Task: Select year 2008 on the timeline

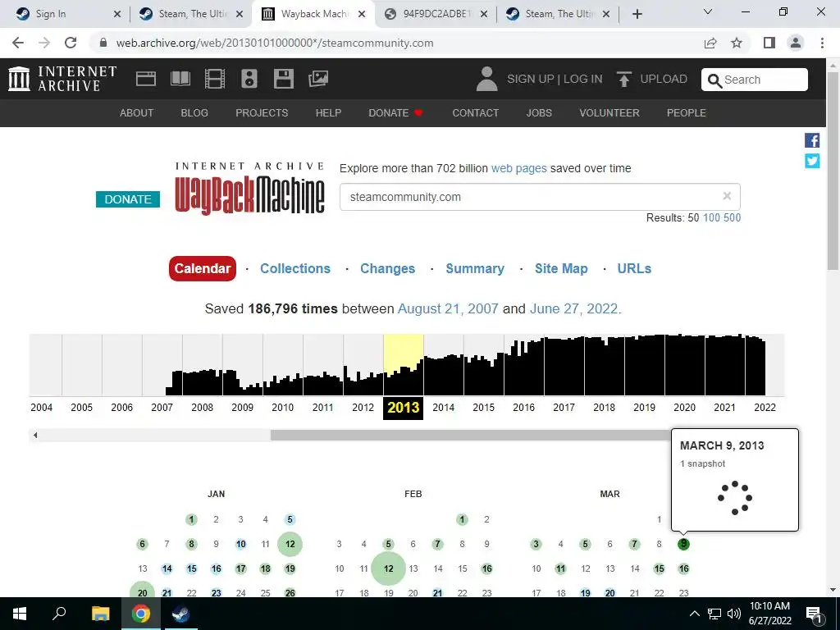Action: [202, 407]
